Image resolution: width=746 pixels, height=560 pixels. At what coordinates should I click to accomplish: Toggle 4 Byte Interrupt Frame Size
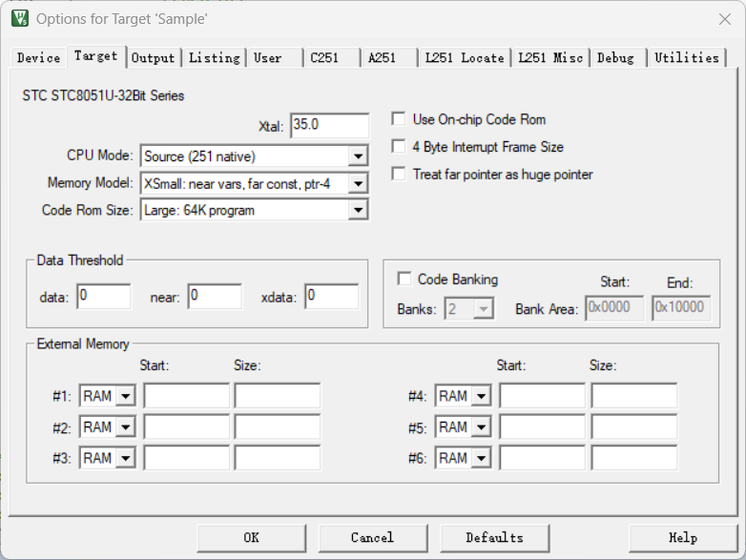click(x=399, y=147)
